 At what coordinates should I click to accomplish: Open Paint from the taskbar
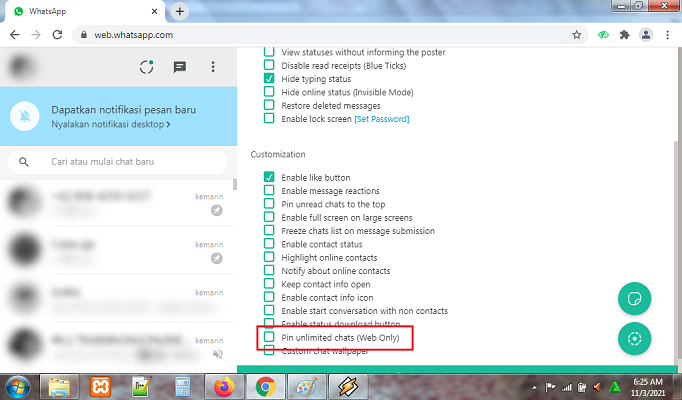click(307, 387)
